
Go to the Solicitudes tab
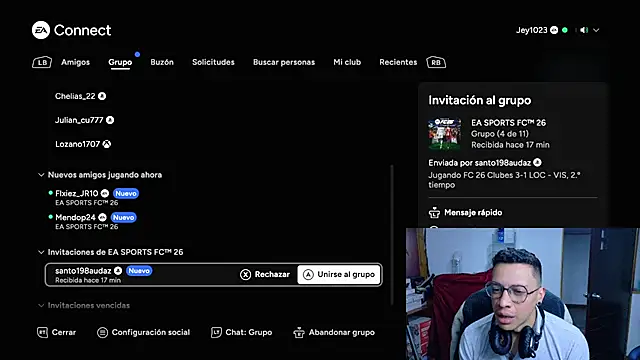[x=213, y=62]
